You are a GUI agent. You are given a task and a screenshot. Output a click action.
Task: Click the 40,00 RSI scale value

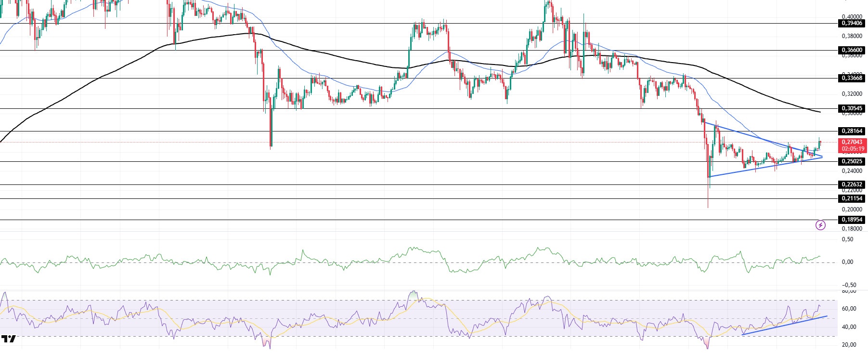click(849, 327)
